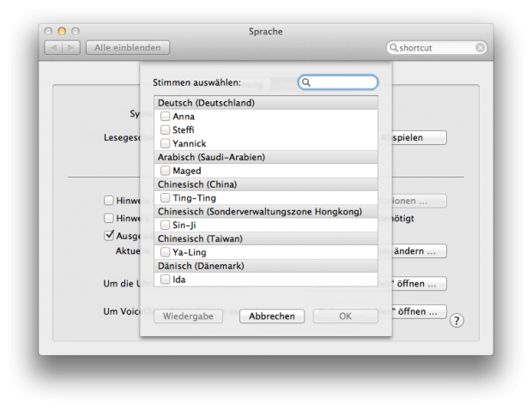Click the back arrow navigation button
Image resolution: width=532 pixels, height=409 pixels.
(53, 48)
